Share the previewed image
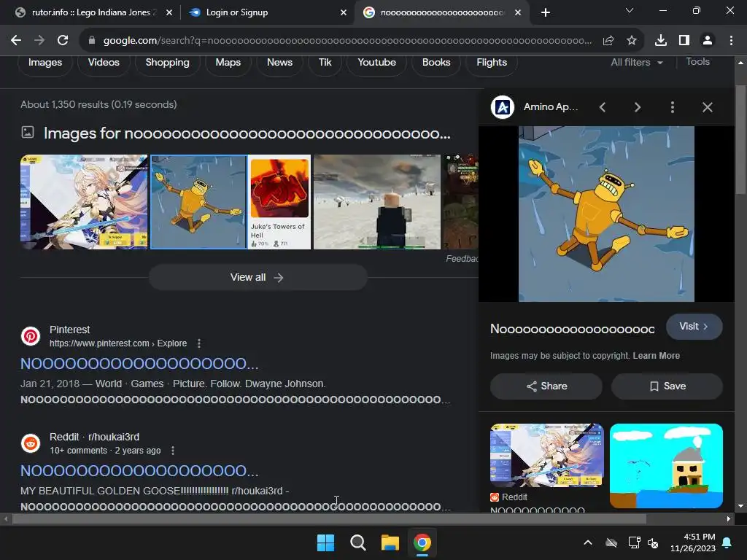Image resolution: width=747 pixels, height=560 pixels. pyautogui.click(x=546, y=386)
